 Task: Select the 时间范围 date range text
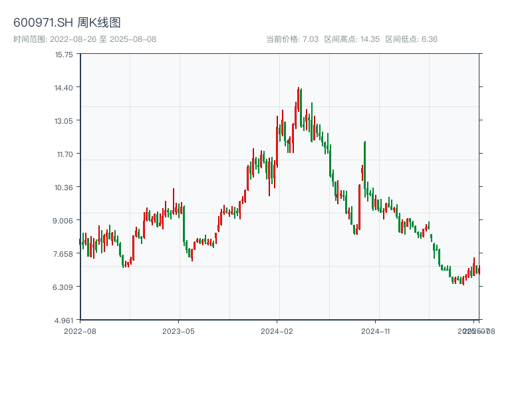pos(84,39)
